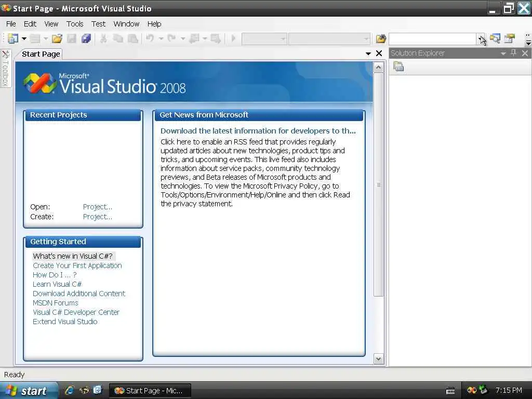532x399 pixels.
Task: Click the grayed-out Save icon
Action: coord(72,38)
